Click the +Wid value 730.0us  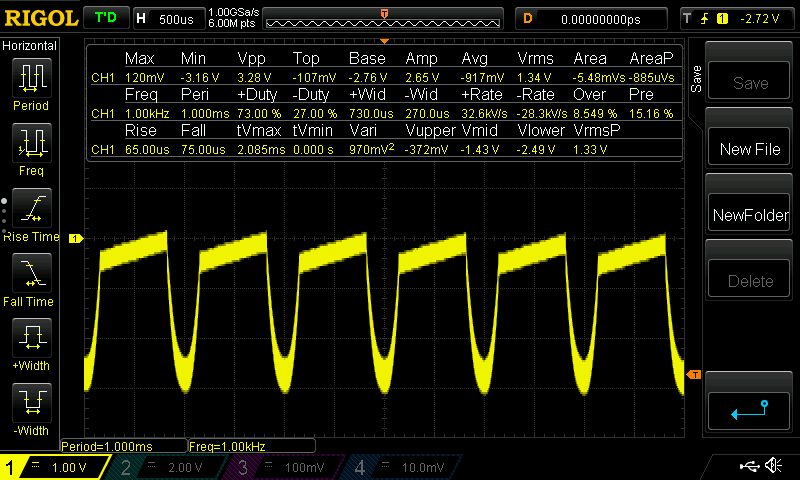click(x=371, y=113)
